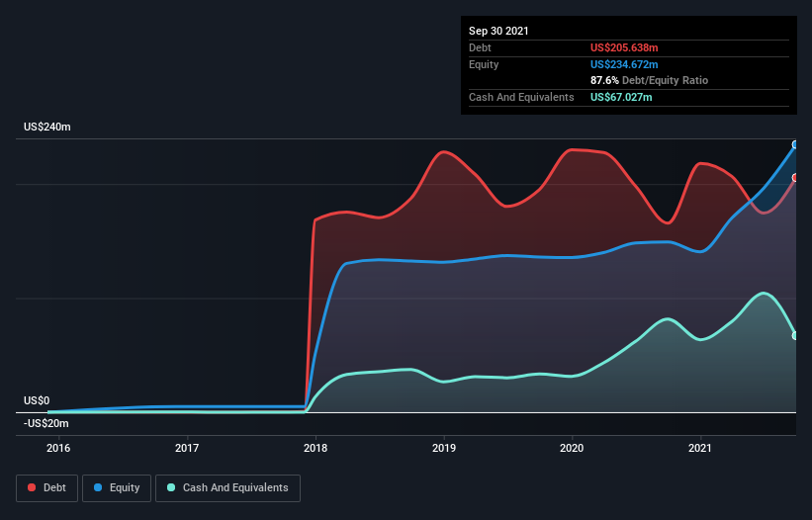Toggle Cash And Equivalents legend button
The height and width of the screenshot is (520, 812).
(227, 488)
